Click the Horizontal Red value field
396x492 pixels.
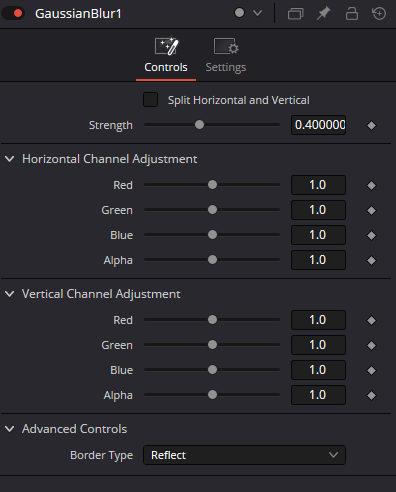pyautogui.click(x=318, y=185)
